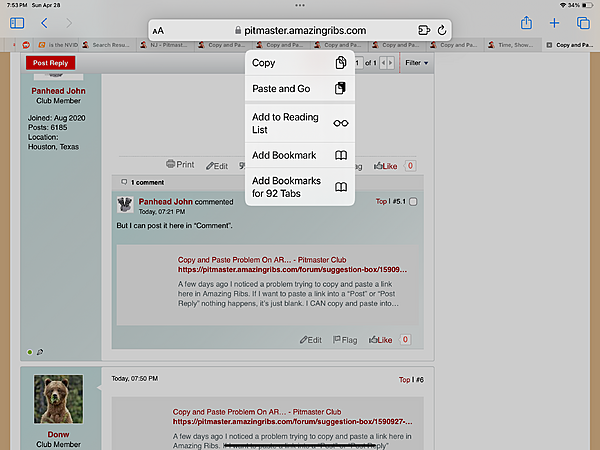This screenshot has height=450, width=600.
Task: Open the extensions icon in address bar
Action: click(424, 30)
